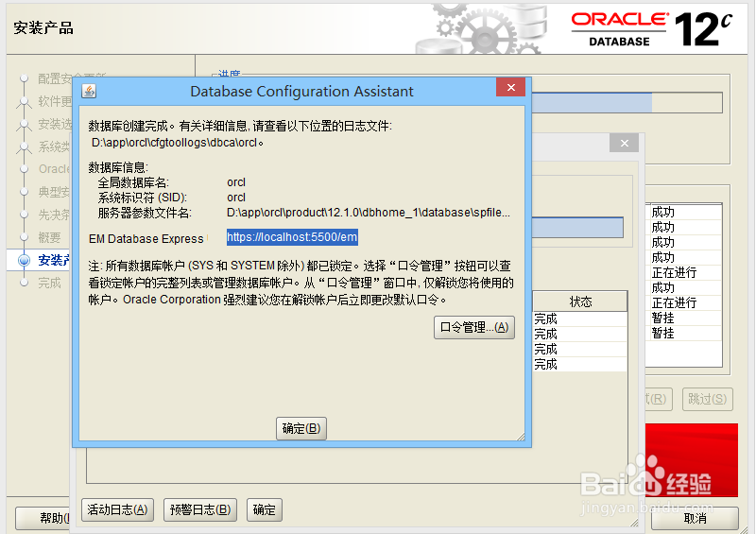Click the 跳过(S) skip button

tap(707, 399)
